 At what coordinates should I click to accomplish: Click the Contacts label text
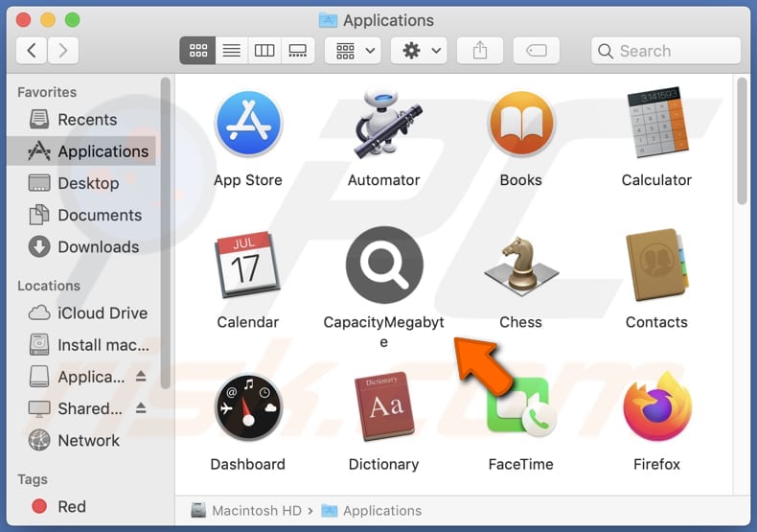(656, 322)
